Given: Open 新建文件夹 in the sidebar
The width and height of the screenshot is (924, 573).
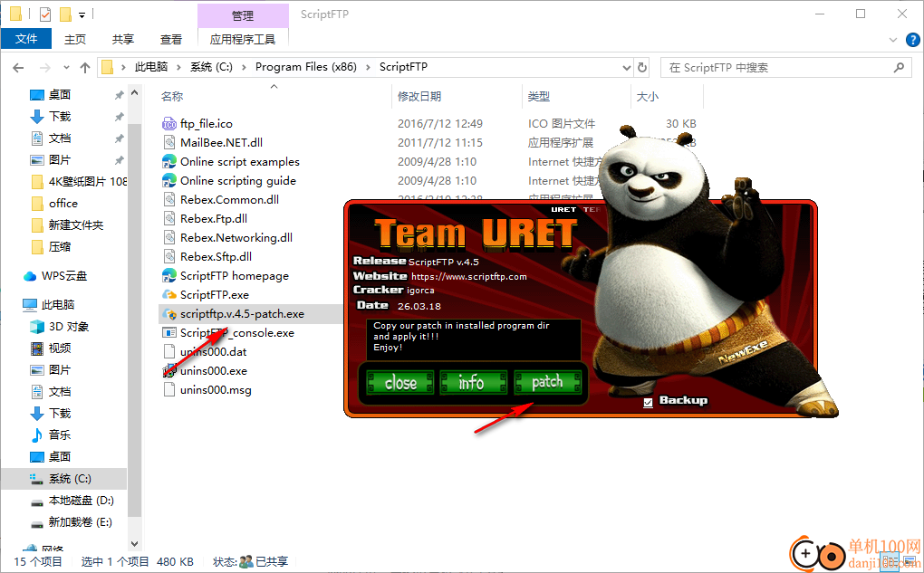Looking at the screenshot, I should [75, 225].
